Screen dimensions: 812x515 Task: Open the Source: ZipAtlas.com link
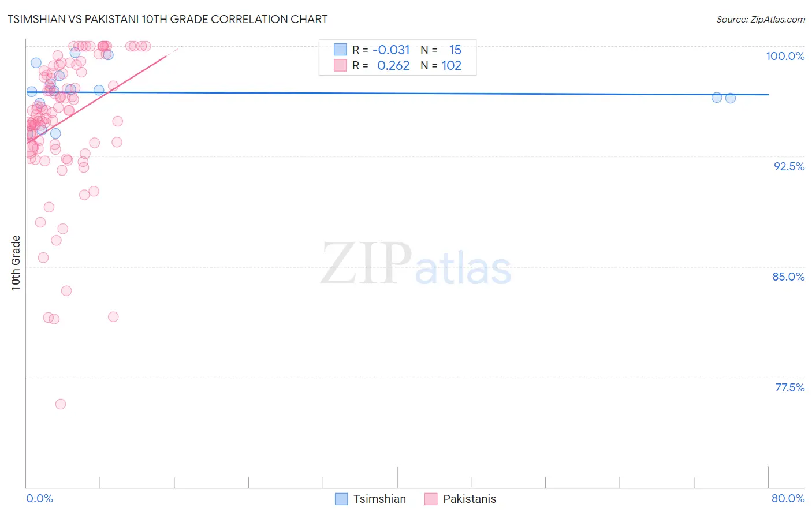761,19
